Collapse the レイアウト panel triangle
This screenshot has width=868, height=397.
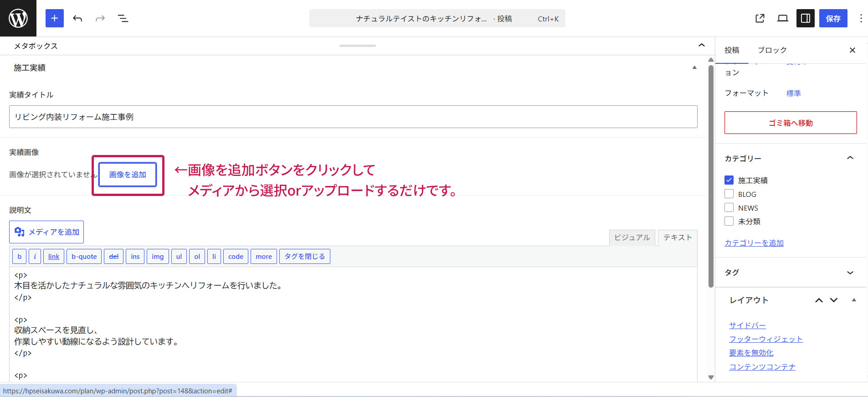[x=854, y=300]
